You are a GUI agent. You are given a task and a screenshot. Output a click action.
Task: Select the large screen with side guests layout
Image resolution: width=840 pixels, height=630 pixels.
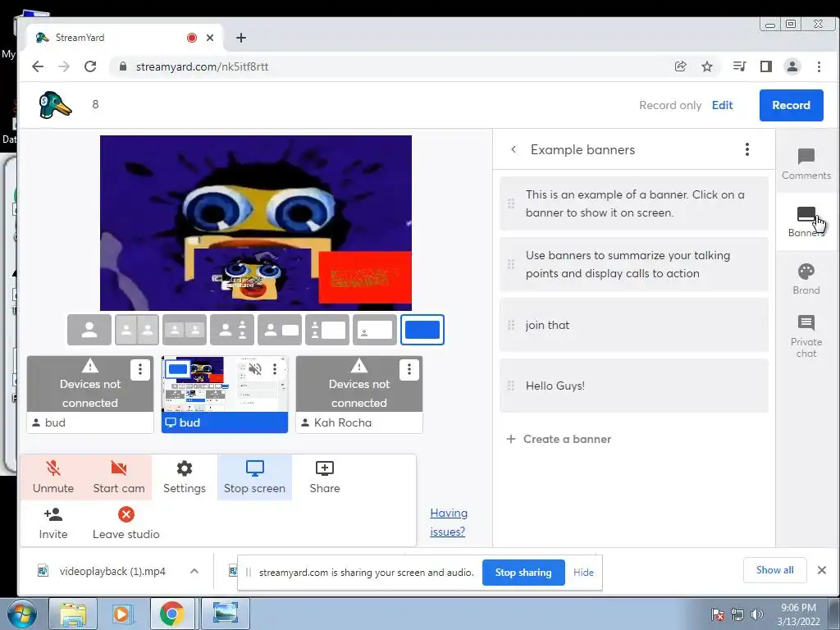[327, 330]
